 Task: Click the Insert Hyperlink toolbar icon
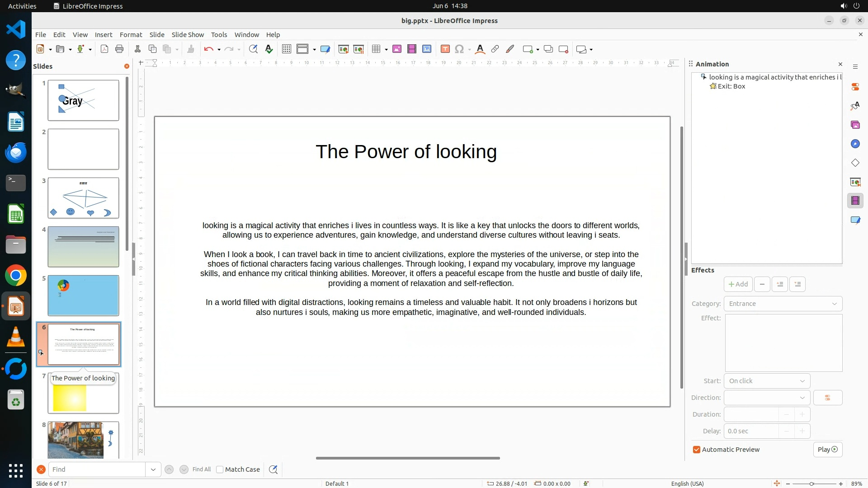(x=495, y=49)
